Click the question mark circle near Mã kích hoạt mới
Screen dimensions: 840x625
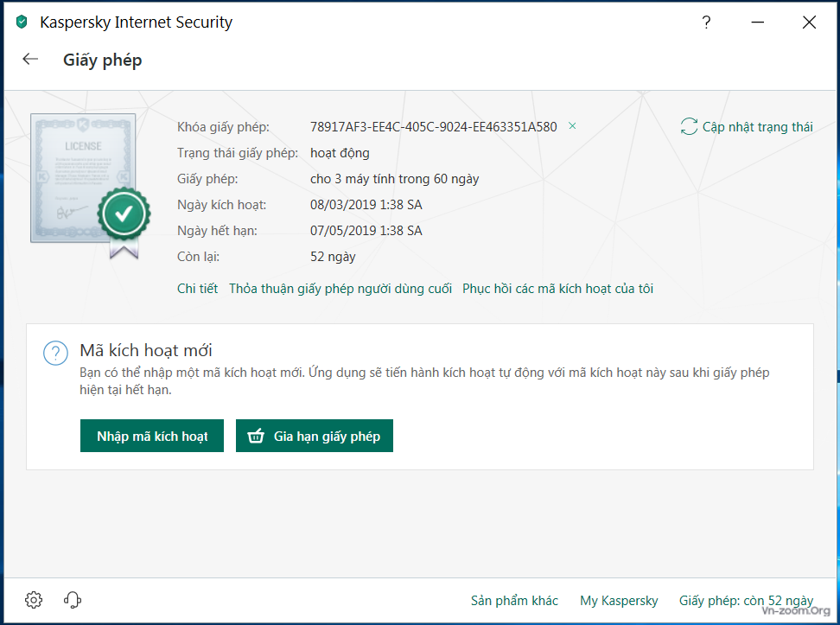tap(55, 353)
